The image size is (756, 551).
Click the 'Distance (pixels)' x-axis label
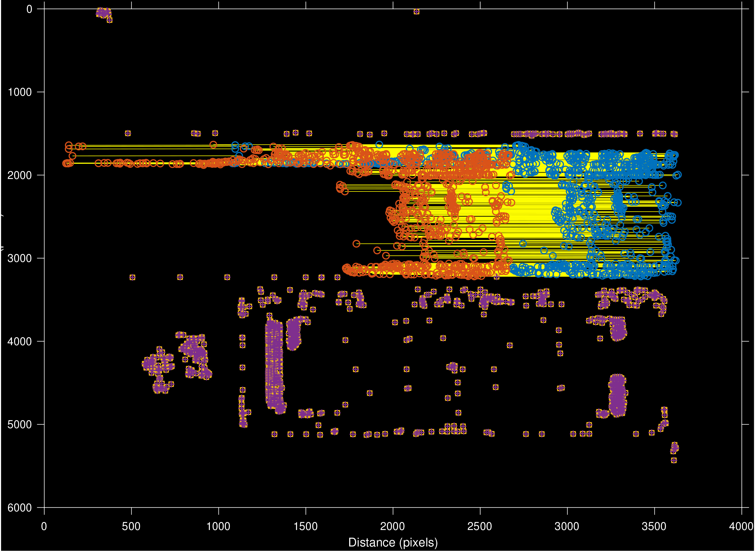pyautogui.click(x=393, y=543)
